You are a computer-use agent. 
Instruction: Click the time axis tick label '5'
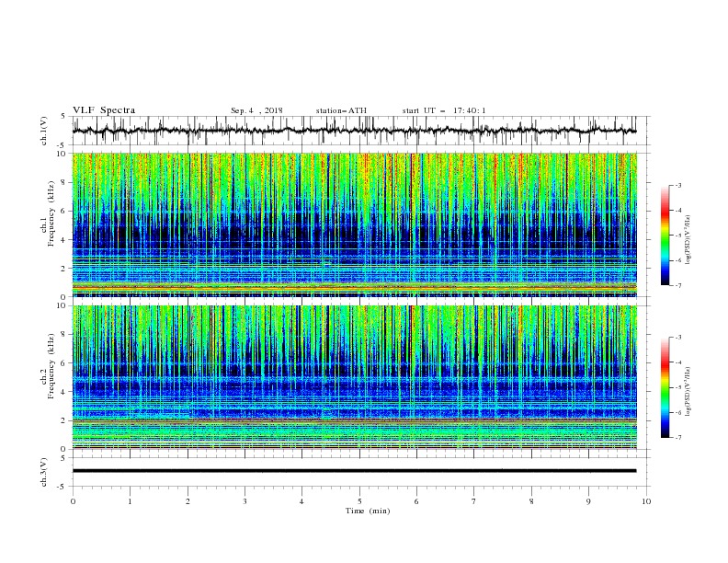pyautogui.click(x=359, y=501)
